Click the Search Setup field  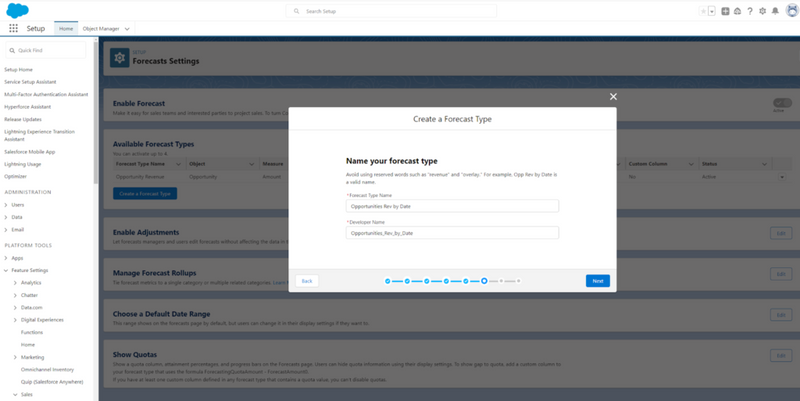391,11
